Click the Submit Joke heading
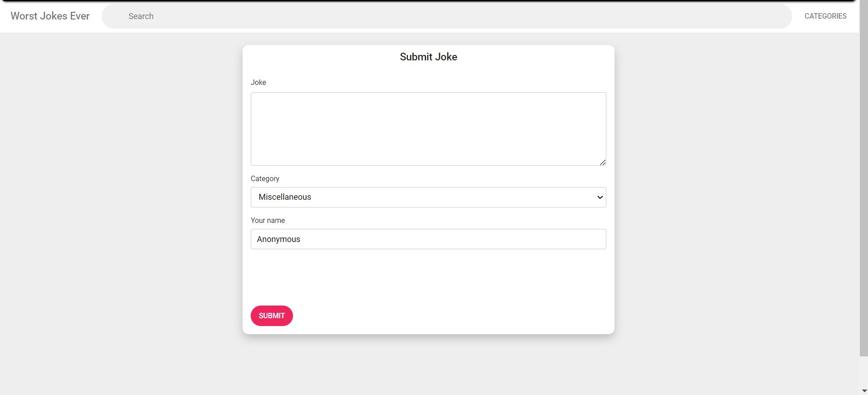This screenshot has width=868, height=395. tap(428, 57)
